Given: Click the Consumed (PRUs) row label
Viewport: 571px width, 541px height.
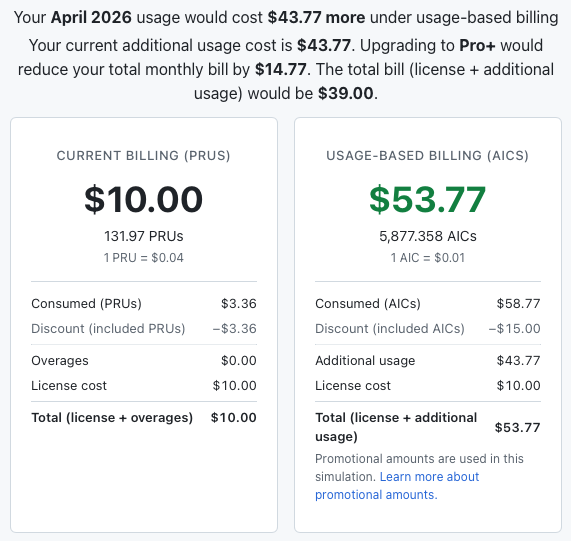Looking at the screenshot, I should [x=86, y=304].
